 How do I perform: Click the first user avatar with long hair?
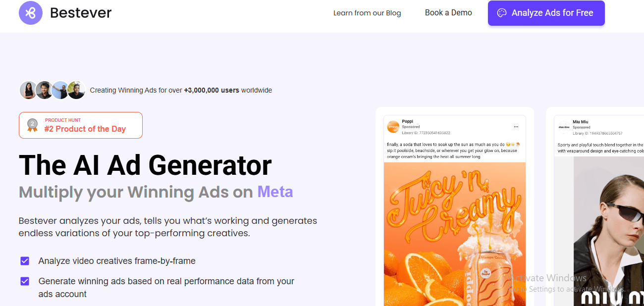tap(28, 90)
